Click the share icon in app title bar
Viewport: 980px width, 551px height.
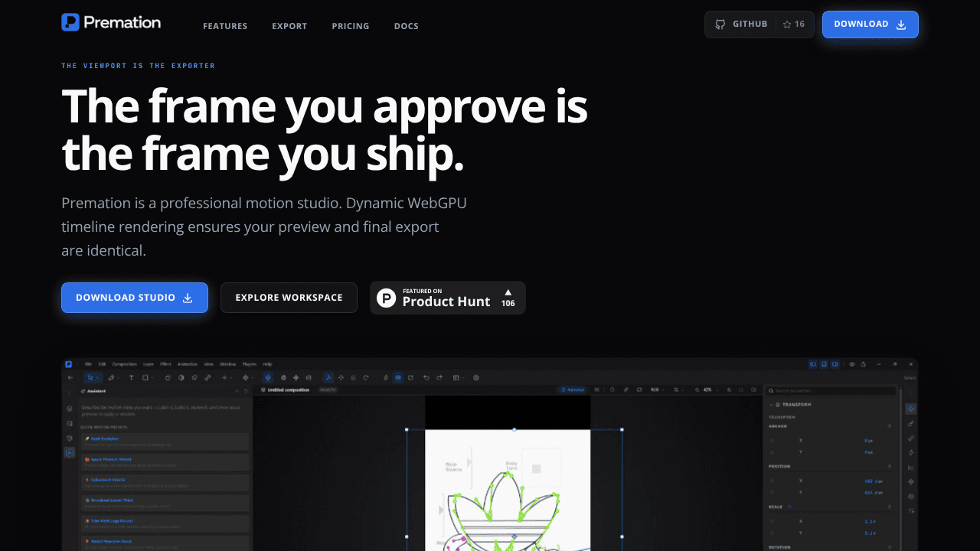pyautogui.click(x=863, y=364)
